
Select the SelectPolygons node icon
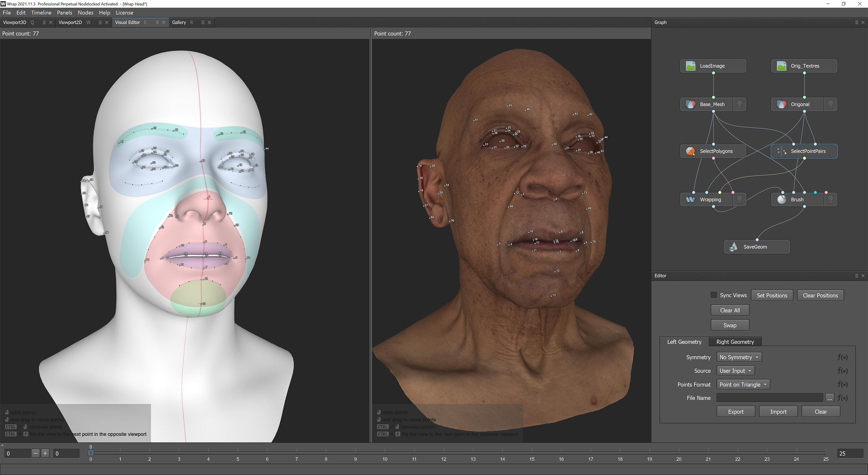(x=690, y=151)
